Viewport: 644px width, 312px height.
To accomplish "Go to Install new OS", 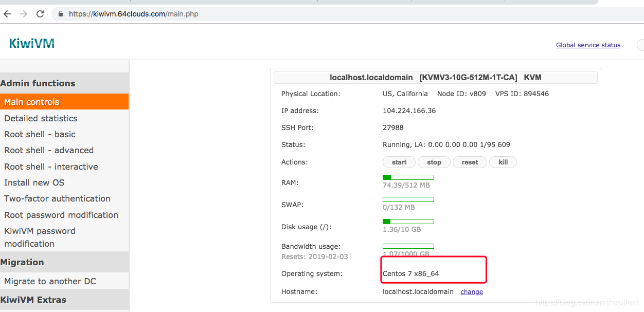I will [x=34, y=182].
